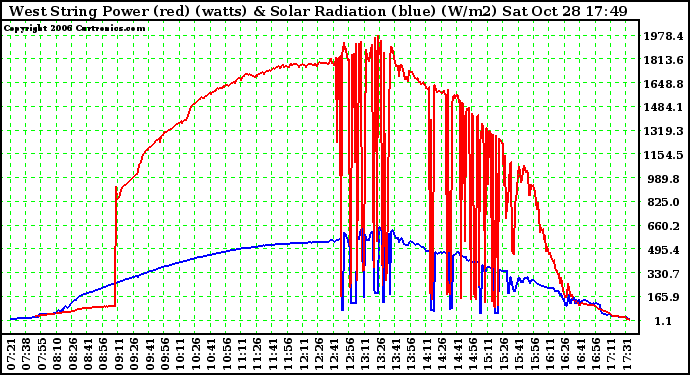Select the 08:10 time label

[58, 354]
